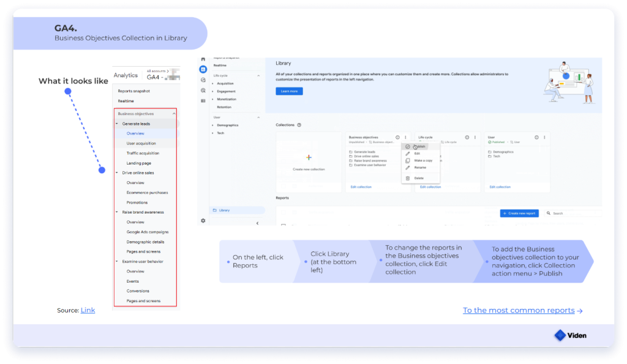Open Conversions report

tap(138, 291)
